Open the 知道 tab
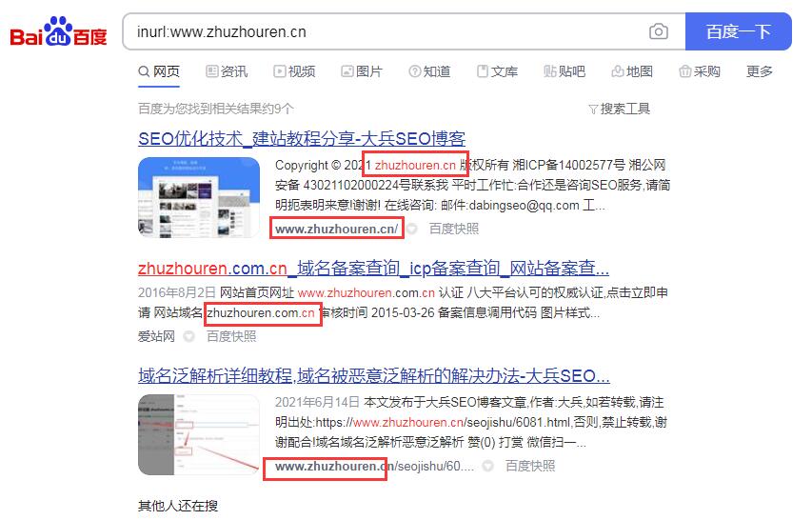Viewport: 812px width, 520px height. click(x=429, y=71)
